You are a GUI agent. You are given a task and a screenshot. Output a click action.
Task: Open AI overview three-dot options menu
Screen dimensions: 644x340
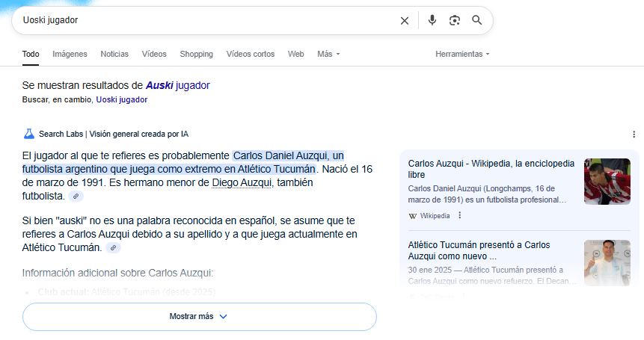(634, 134)
